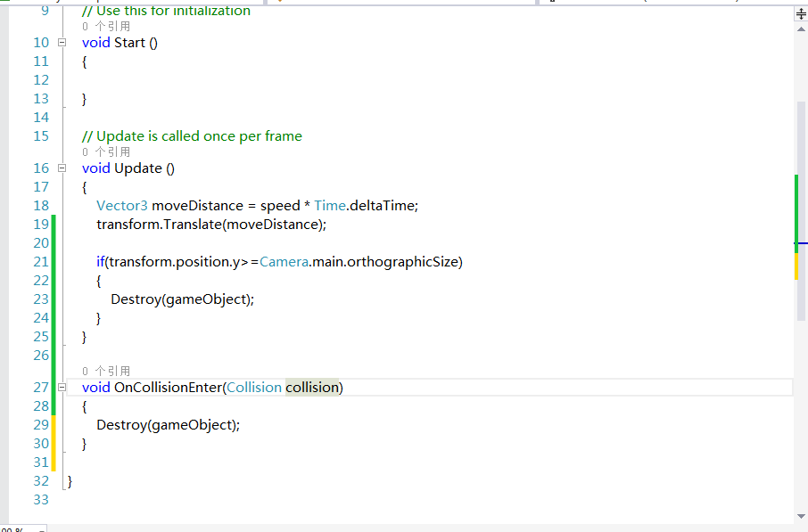Place cursor on Destroy(gameObject) at line 23
The height and width of the screenshot is (532, 808).
178,299
